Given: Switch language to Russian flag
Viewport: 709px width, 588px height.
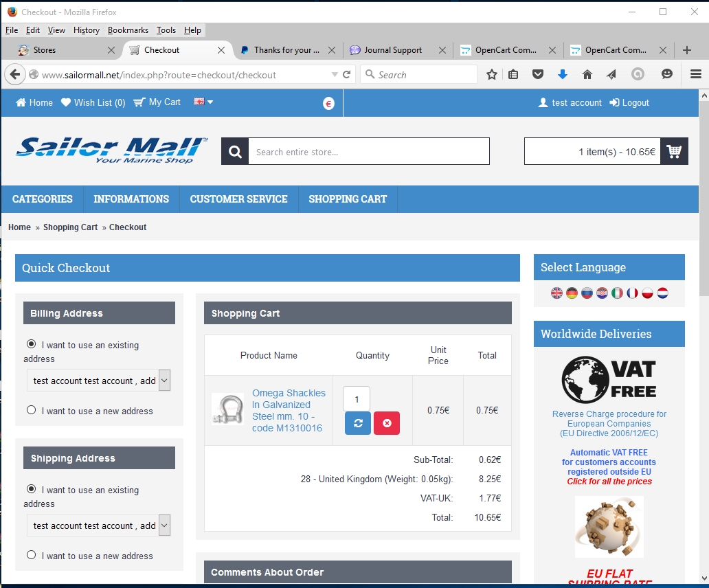Looking at the screenshot, I should point(587,293).
